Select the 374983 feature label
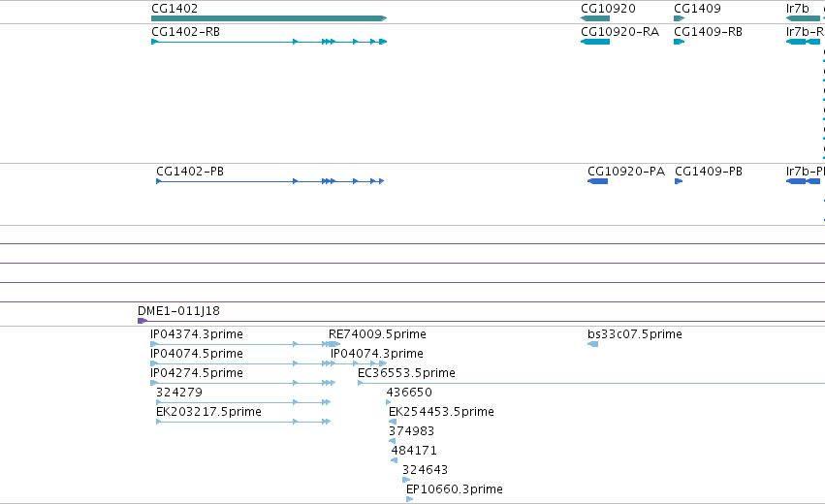The image size is (825, 504). point(411,431)
